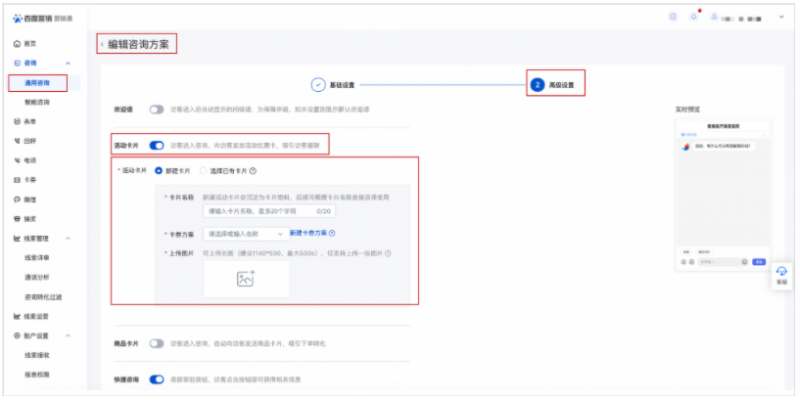Screen dimensions: 800x401
Task: Collapse the 线索管理 section chevron
Action: [x=68, y=238]
